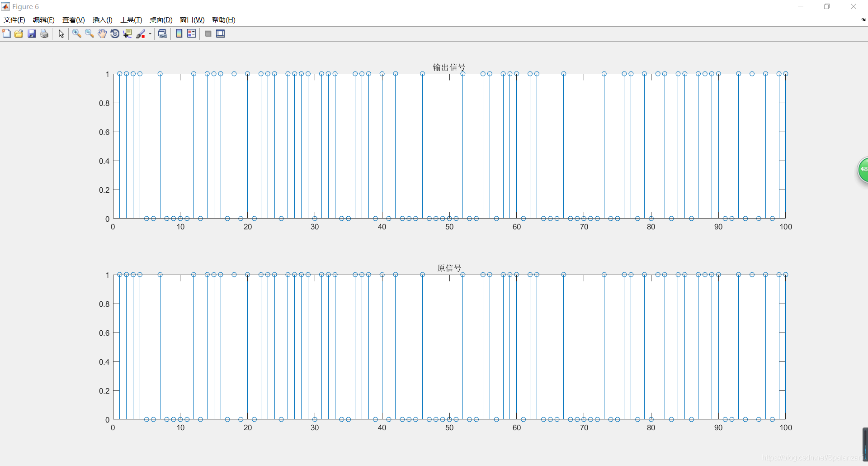Image resolution: width=868 pixels, height=466 pixels.
Task: Hide plot tools
Action: pyautogui.click(x=208, y=34)
